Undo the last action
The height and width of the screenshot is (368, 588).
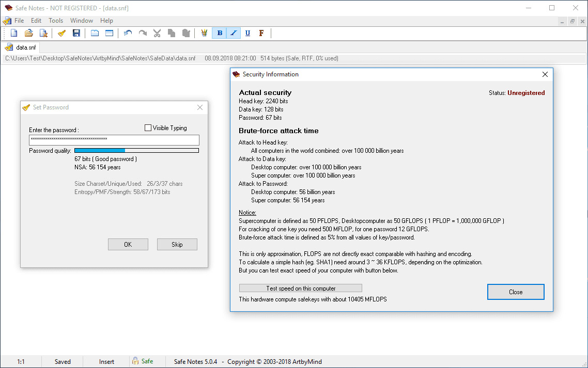coord(128,34)
